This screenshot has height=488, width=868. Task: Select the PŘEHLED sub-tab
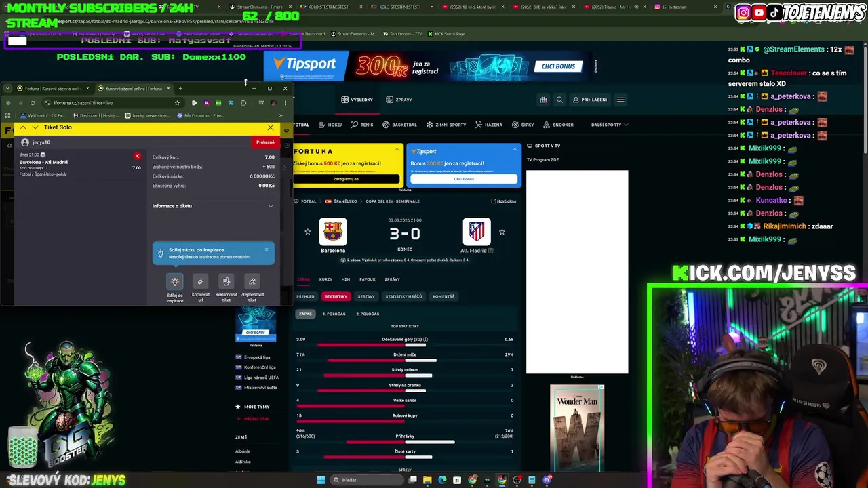point(305,296)
